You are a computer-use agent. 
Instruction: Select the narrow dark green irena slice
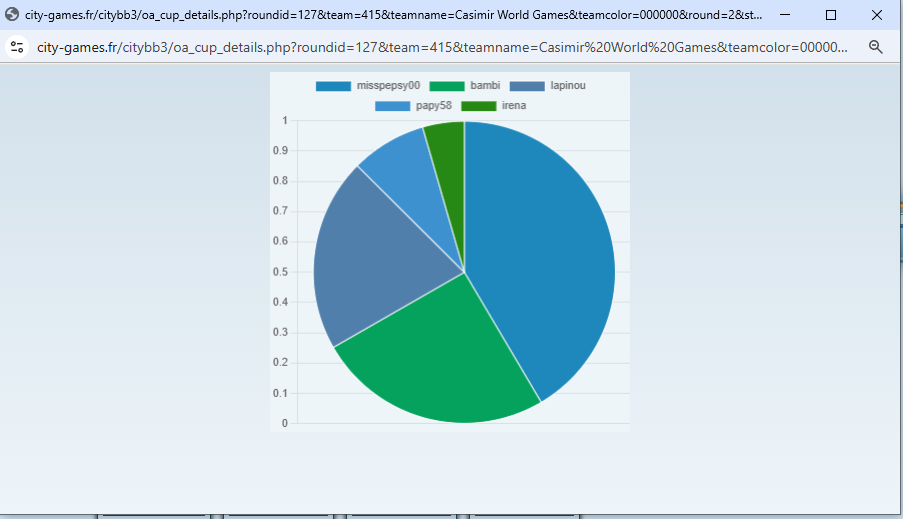coord(449,160)
